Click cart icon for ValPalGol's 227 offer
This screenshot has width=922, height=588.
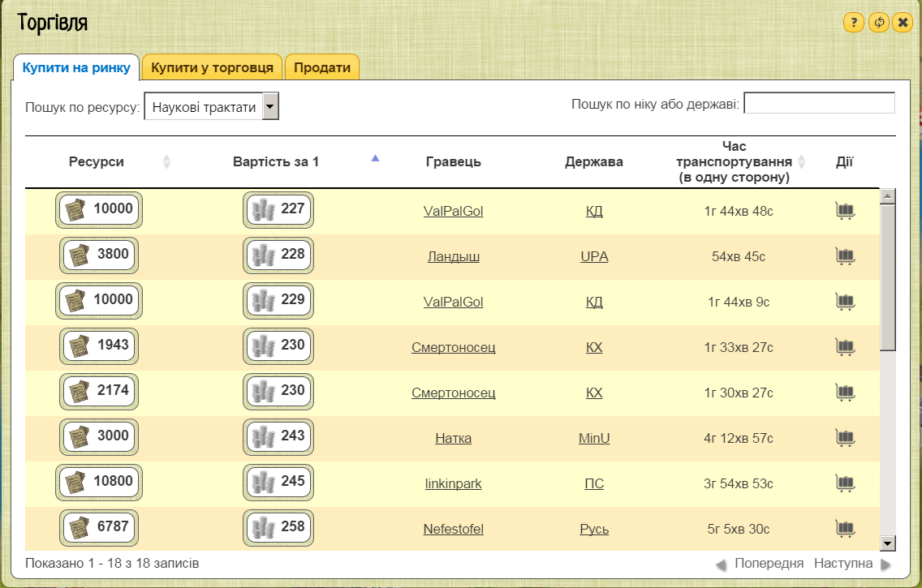click(845, 210)
